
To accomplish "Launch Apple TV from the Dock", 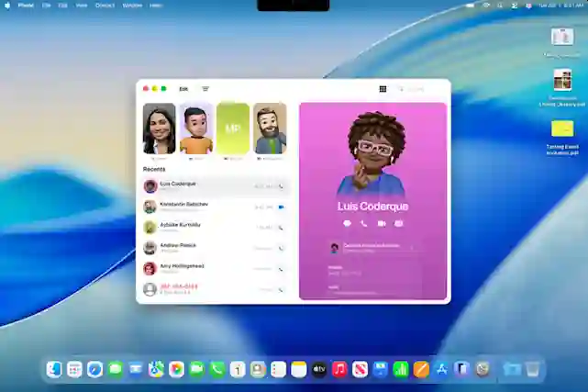I will point(319,369).
